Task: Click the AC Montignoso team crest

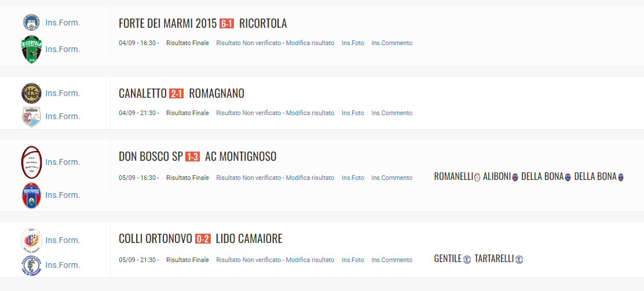Action: click(x=32, y=196)
